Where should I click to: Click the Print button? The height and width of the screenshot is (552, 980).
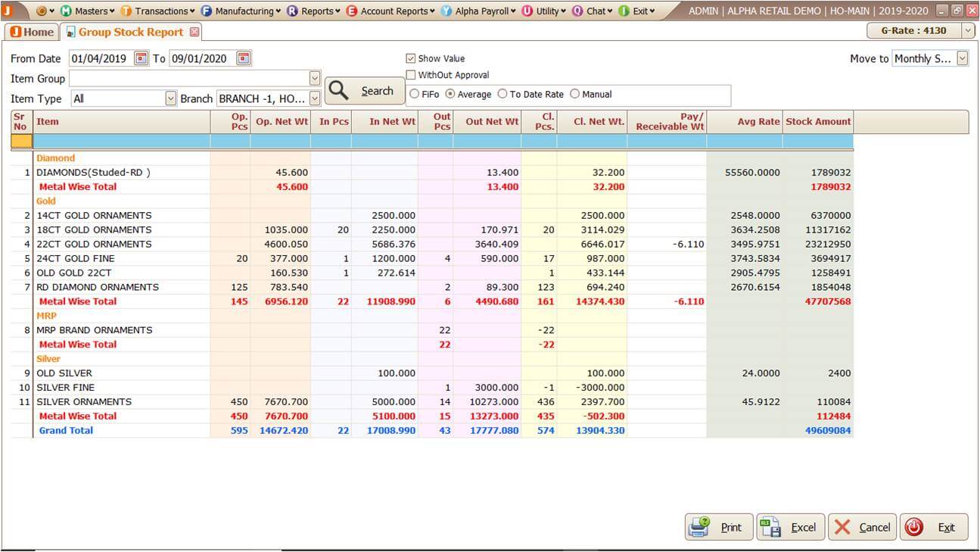[x=719, y=527]
